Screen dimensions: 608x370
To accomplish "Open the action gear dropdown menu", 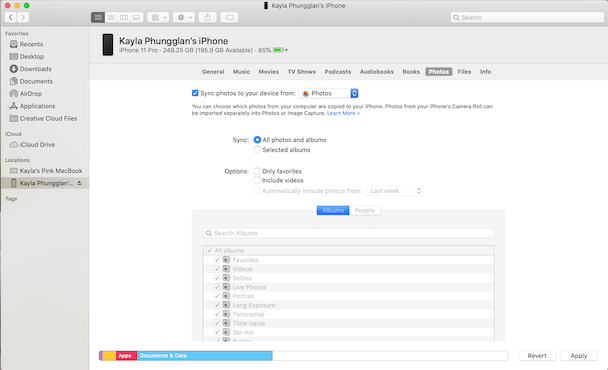I will point(184,17).
